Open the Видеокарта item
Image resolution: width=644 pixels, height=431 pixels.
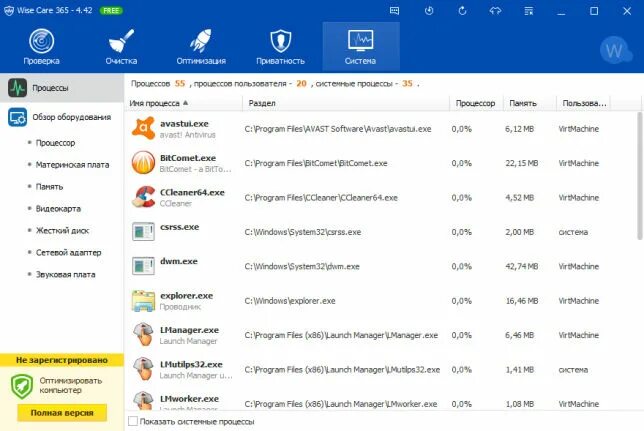click(58, 208)
